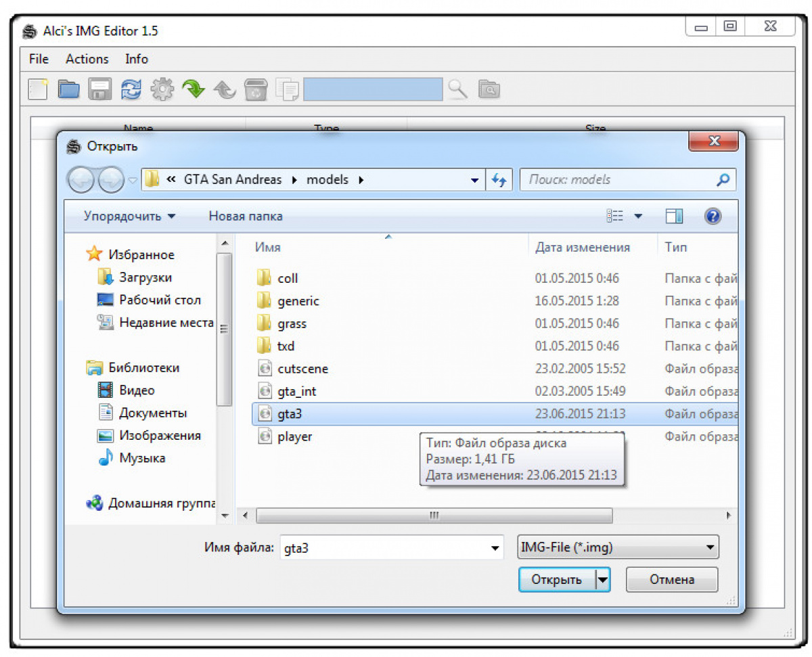Expand the recent locations arrow beside navigation buttons
The image size is (812, 657).
point(133,180)
